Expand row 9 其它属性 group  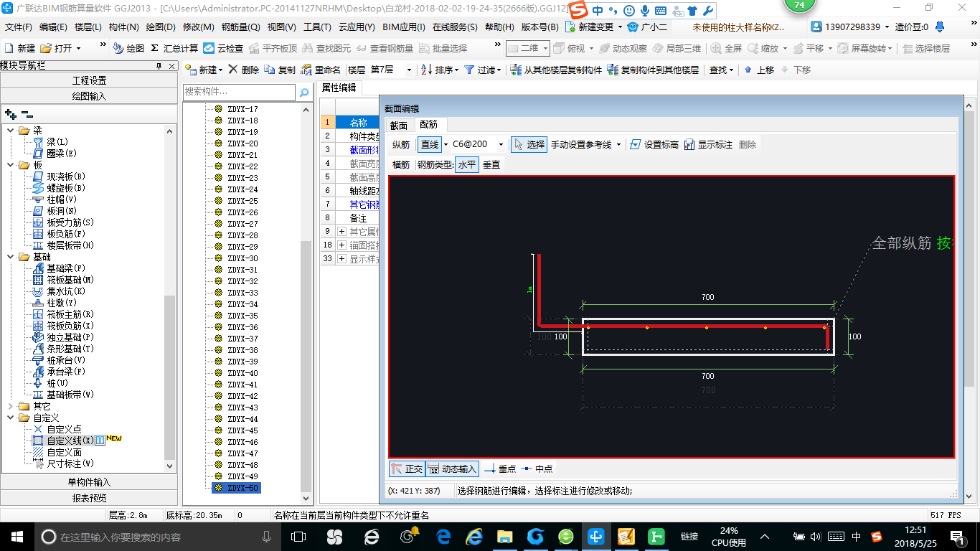tap(341, 231)
